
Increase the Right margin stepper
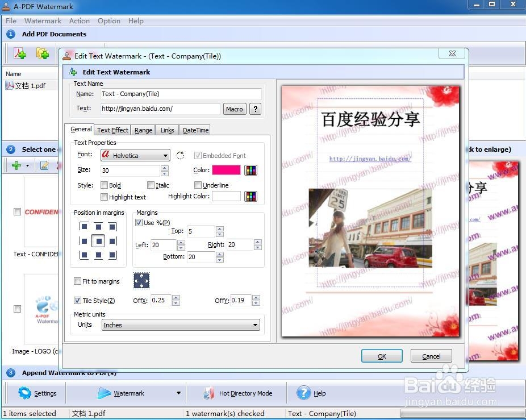pyautogui.click(x=258, y=242)
